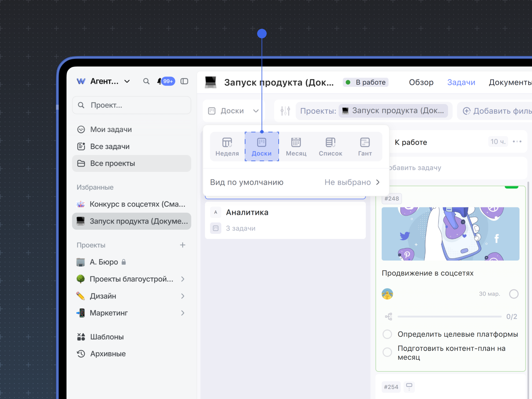Click three-dots menu of К работе column
Viewport: 532px width, 399px height.
pyautogui.click(x=517, y=142)
